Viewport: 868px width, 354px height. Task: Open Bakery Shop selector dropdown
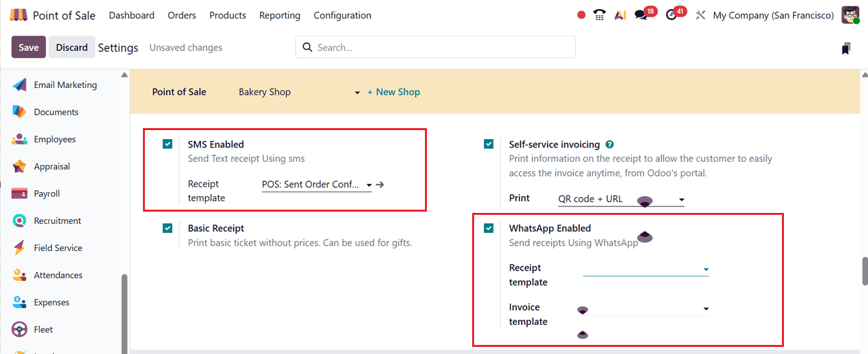[x=299, y=92]
